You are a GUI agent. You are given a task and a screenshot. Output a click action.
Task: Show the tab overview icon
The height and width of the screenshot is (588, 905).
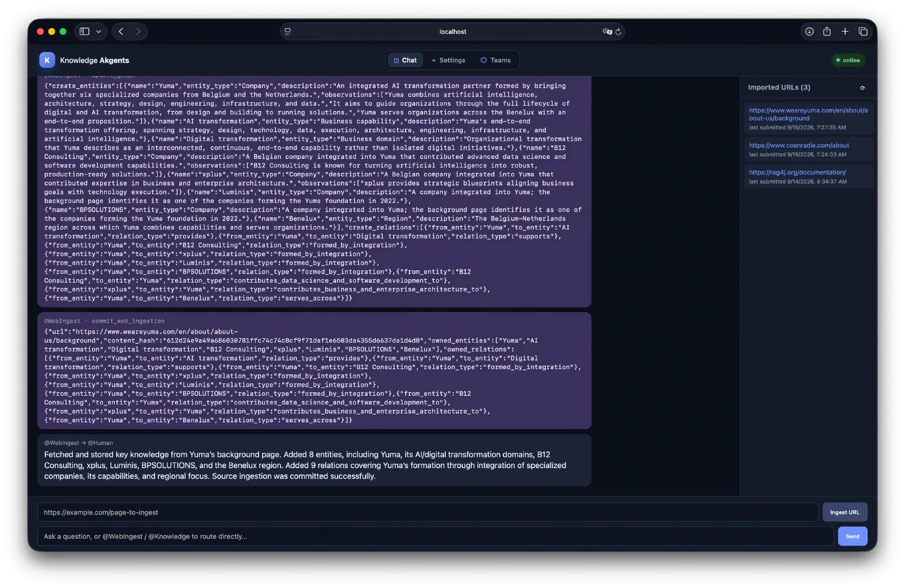[x=863, y=32]
